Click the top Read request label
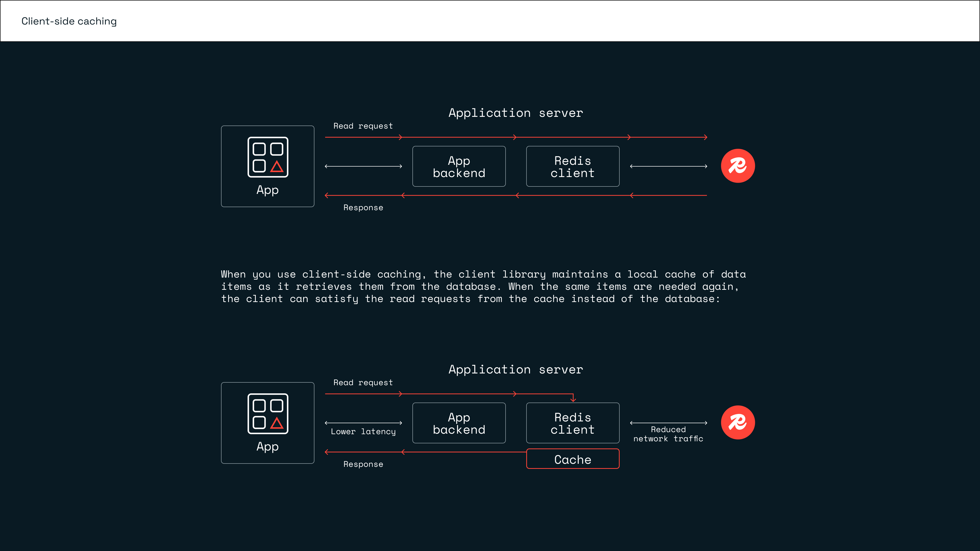This screenshot has height=551, width=980. [363, 126]
